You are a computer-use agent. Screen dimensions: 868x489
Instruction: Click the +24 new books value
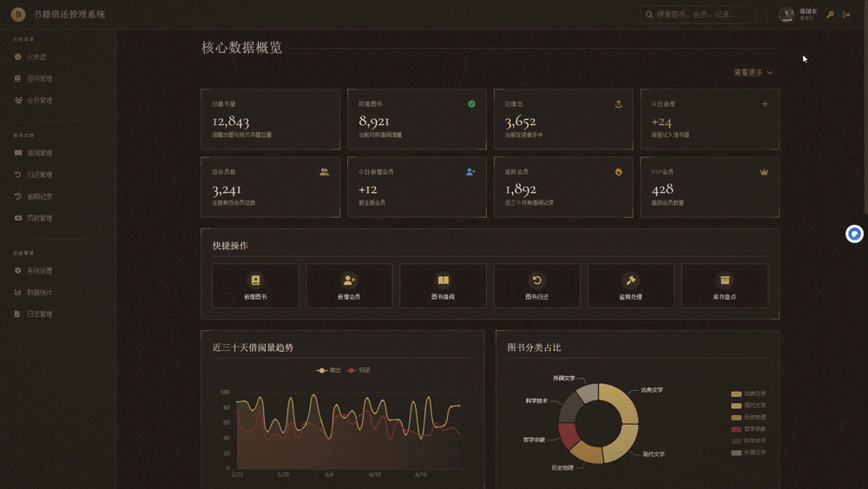coord(661,122)
